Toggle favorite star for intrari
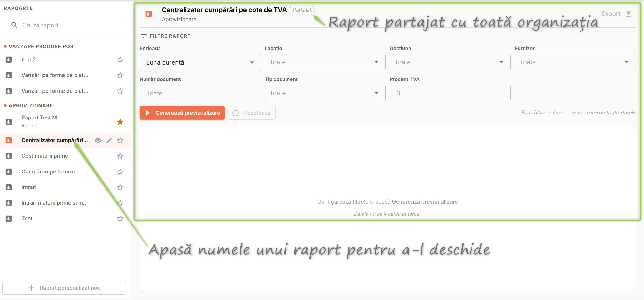Screen dimensions: 644x300 coord(120,187)
